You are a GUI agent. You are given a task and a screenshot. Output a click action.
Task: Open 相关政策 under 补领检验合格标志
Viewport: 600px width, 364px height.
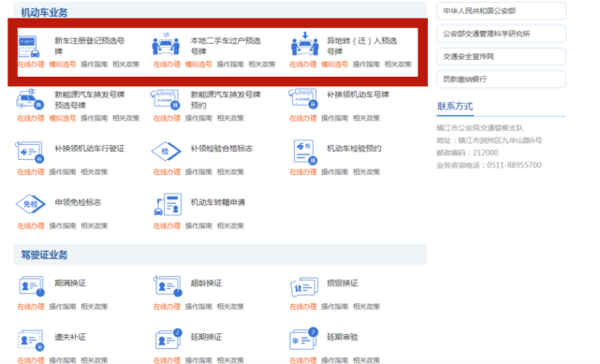tap(230, 172)
